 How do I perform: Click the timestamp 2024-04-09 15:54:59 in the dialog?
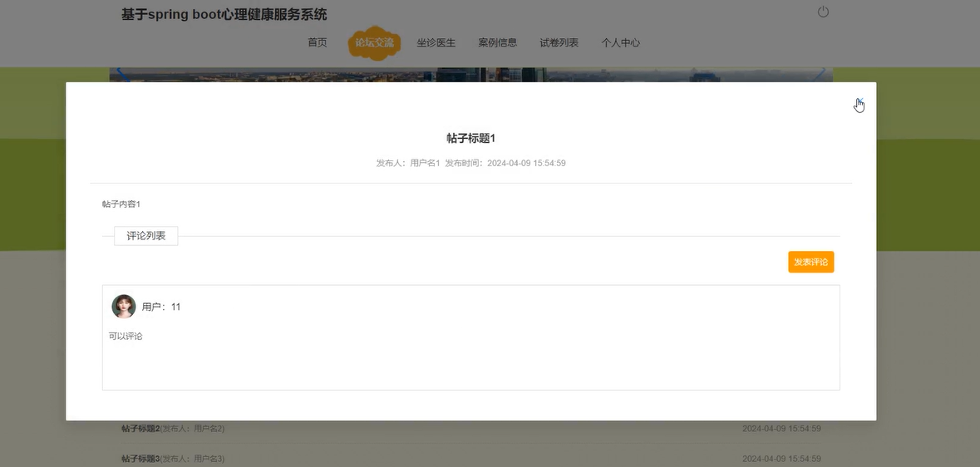pyautogui.click(x=526, y=163)
